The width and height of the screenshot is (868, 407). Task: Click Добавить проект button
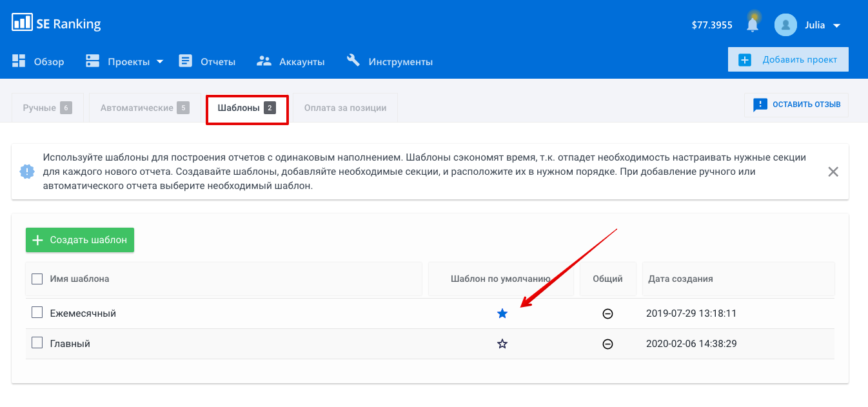[x=788, y=59]
